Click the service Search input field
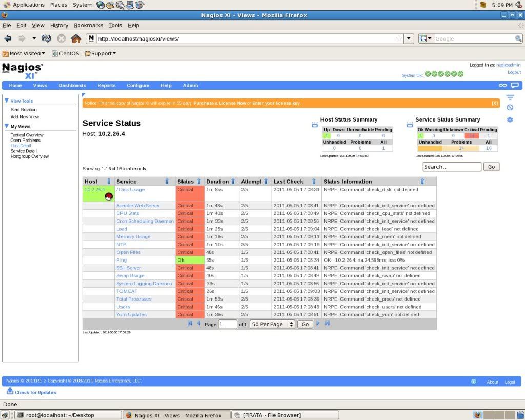Screen dimensions: 525x420 click(x=451, y=167)
